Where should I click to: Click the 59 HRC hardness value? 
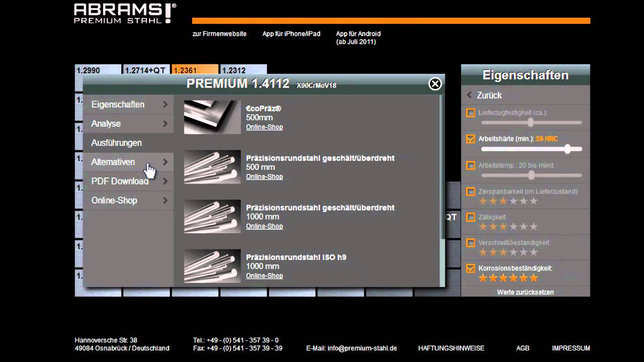coord(547,139)
